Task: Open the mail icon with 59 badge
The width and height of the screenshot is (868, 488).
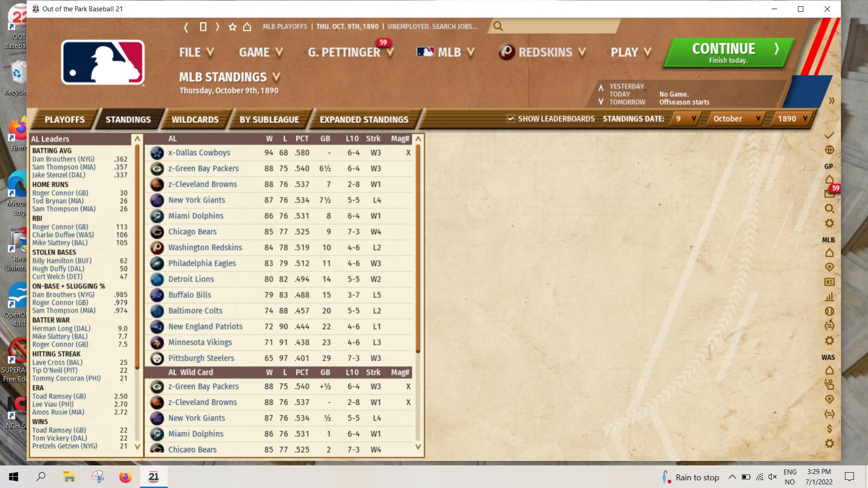Action: 829,194
